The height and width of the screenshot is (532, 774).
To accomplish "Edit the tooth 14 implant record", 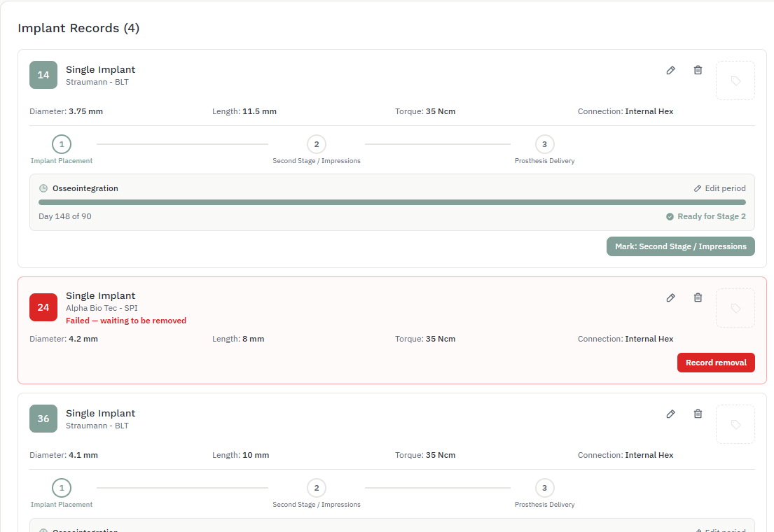I will (x=670, y=70).
